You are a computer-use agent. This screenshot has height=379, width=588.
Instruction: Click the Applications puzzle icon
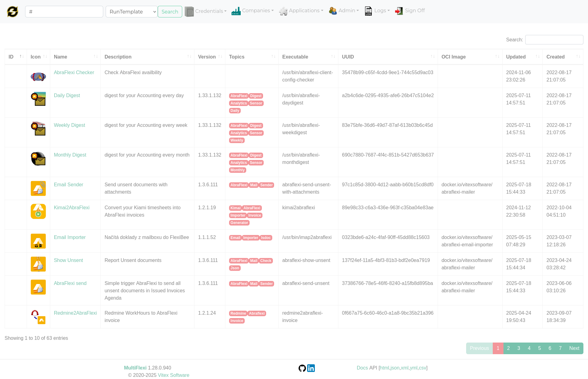click(283, 11)
